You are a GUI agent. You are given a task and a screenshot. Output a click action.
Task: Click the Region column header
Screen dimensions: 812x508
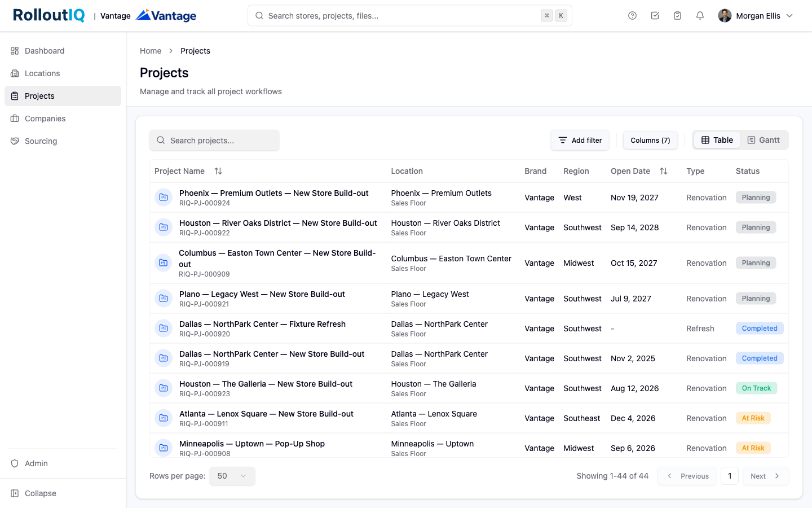(576, 171)
